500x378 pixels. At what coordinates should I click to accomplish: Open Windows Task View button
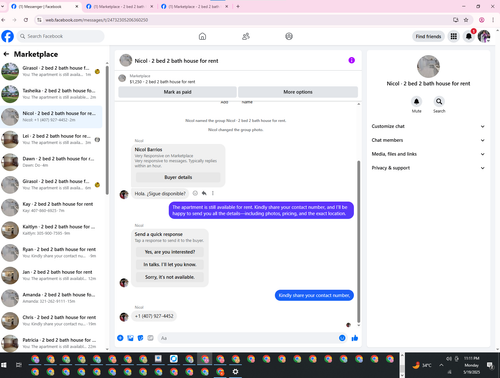coord(19,365)
